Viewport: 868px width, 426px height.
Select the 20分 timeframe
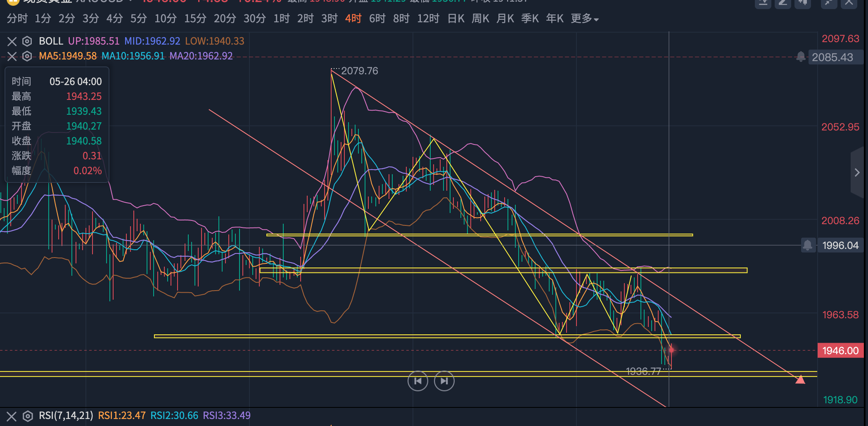[225, 19]
